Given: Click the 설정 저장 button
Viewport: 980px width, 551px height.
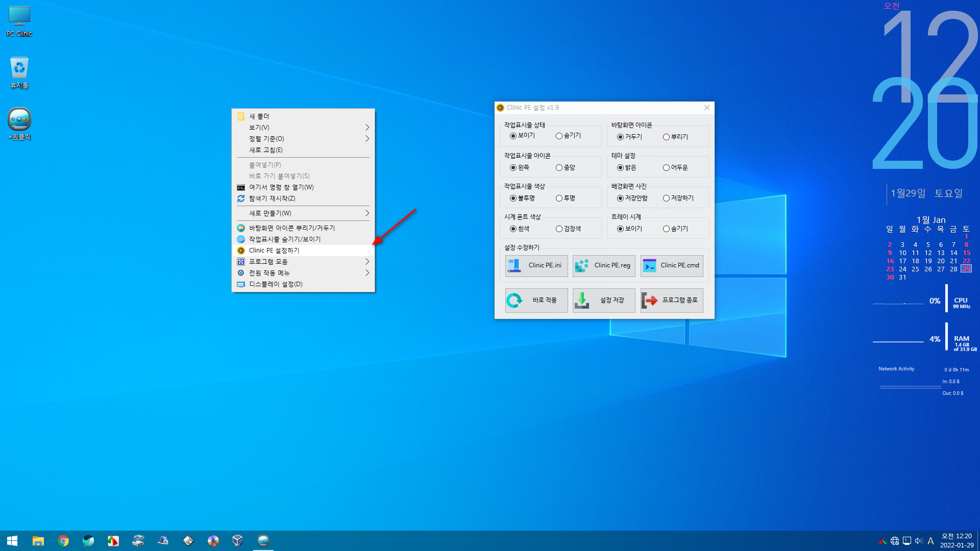Looking at the screenshot, I should pos(604,300).
